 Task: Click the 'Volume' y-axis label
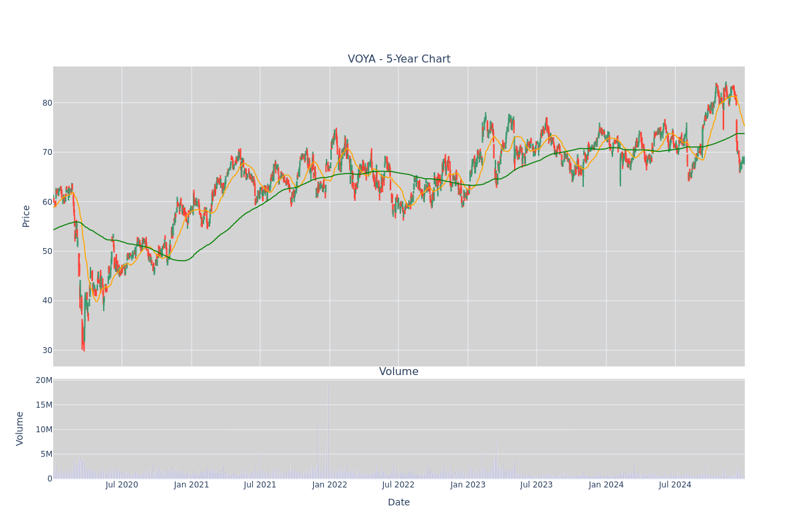(x=20, y=428)
